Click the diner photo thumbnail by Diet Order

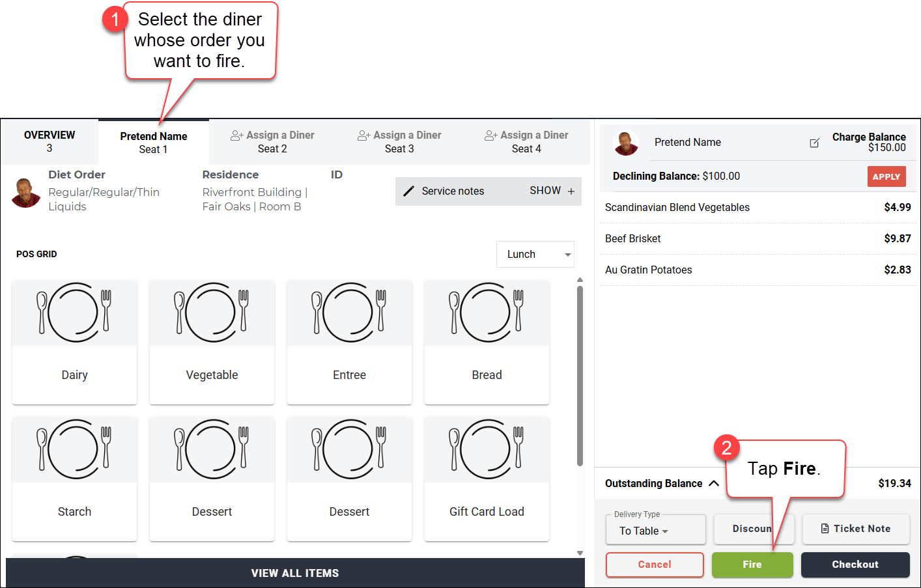point(26,193)
